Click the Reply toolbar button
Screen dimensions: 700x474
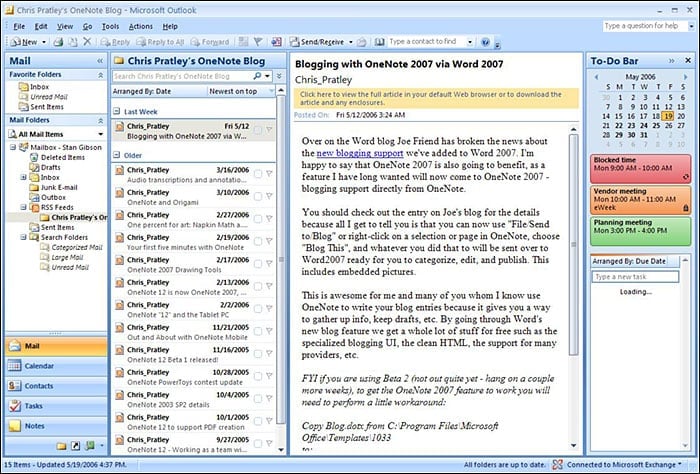(x=115, y=42)
